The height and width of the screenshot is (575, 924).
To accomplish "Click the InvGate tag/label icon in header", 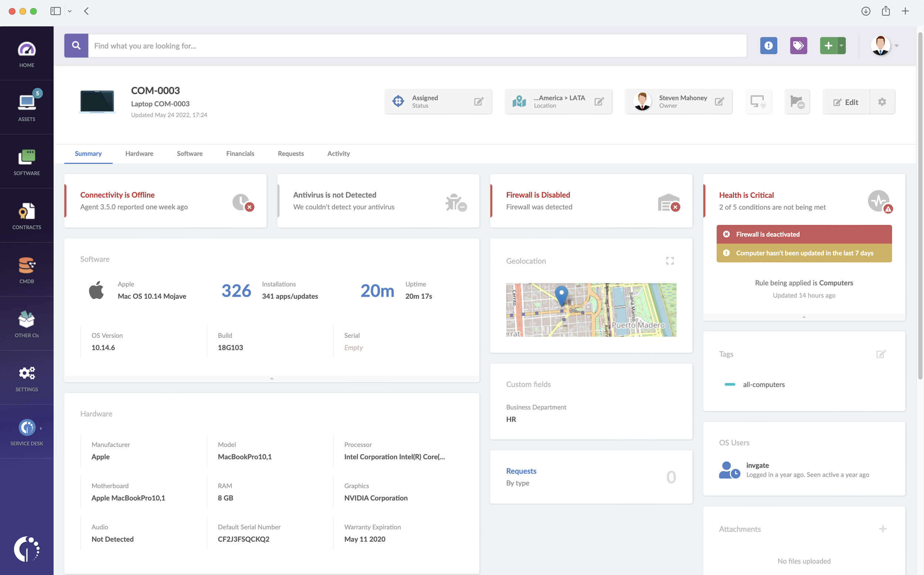I will click(798, 45).
